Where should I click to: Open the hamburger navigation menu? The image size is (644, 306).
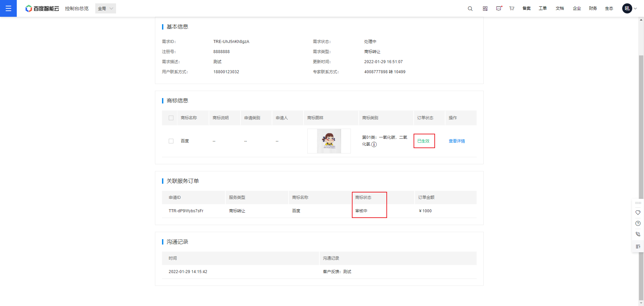tap(8, 8)
